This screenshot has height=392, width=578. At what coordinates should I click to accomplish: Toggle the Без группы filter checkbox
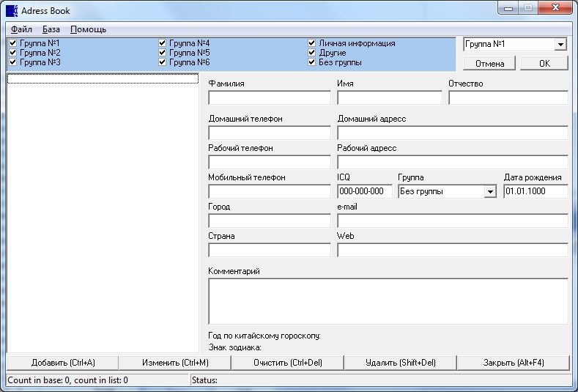click(x=312, y=63)
